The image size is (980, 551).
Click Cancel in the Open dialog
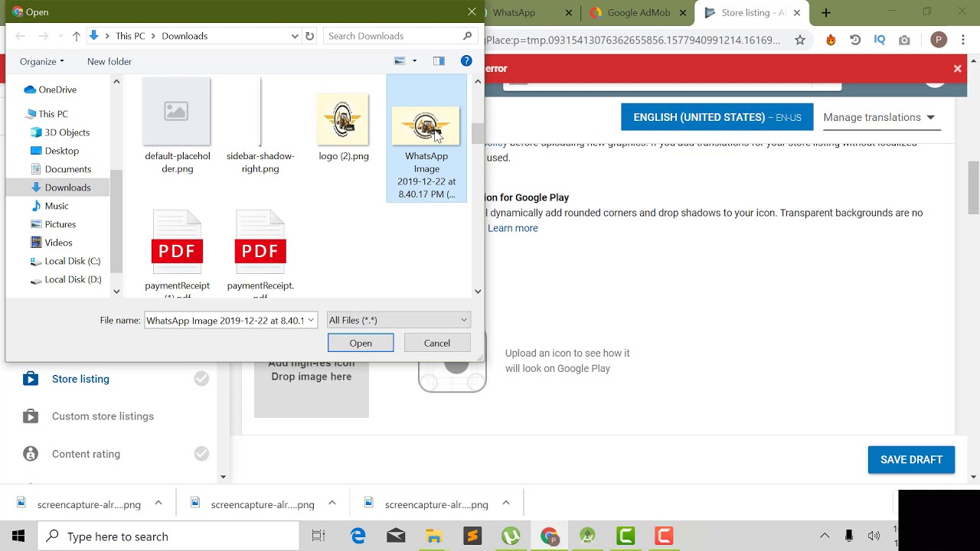[x=437, y=343]
